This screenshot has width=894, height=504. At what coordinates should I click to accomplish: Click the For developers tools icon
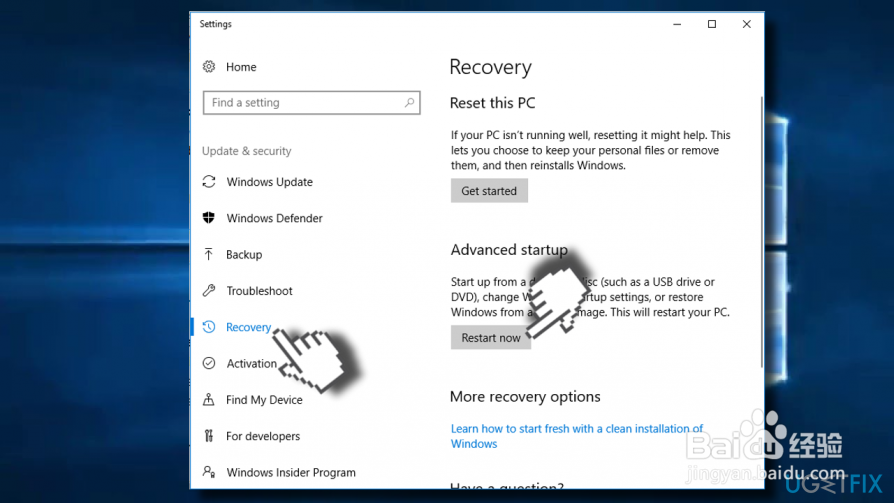(x=209, y=436)
